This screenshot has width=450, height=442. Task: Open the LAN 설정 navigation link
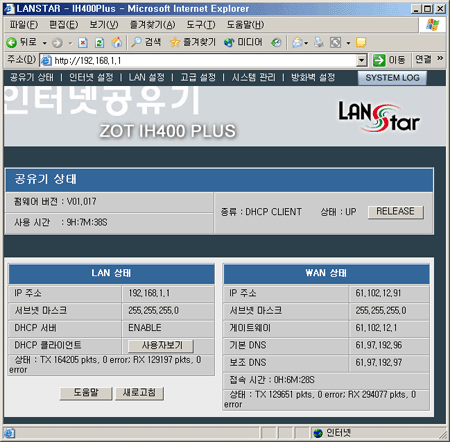[147, 77]
